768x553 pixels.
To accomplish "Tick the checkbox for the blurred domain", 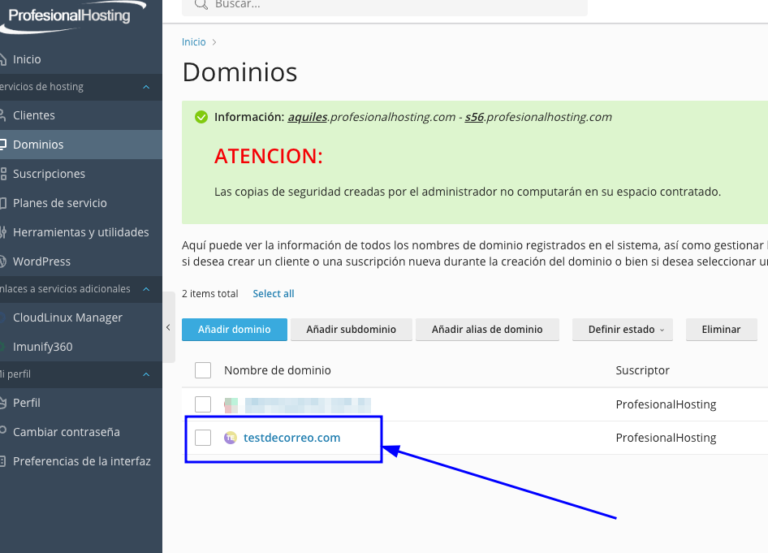I will tap(203, 404).
